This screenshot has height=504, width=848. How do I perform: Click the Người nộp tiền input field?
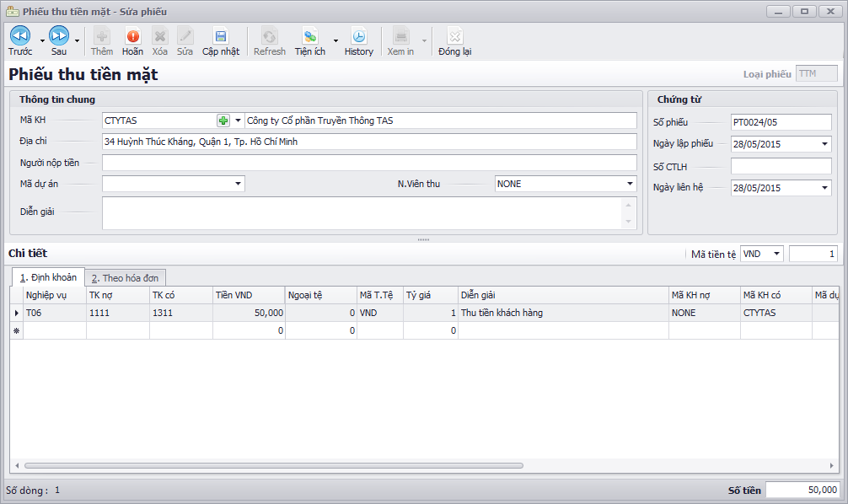coord(369,163)
